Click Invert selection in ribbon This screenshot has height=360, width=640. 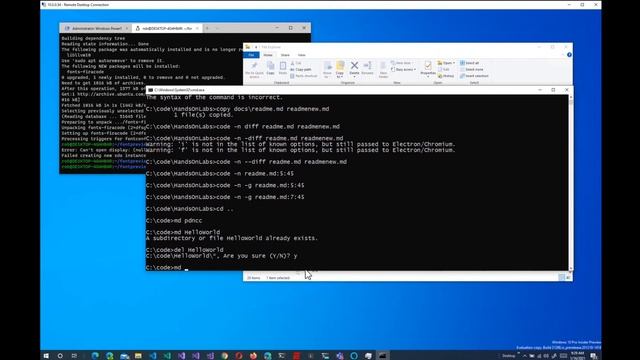[x=474, y=76]
